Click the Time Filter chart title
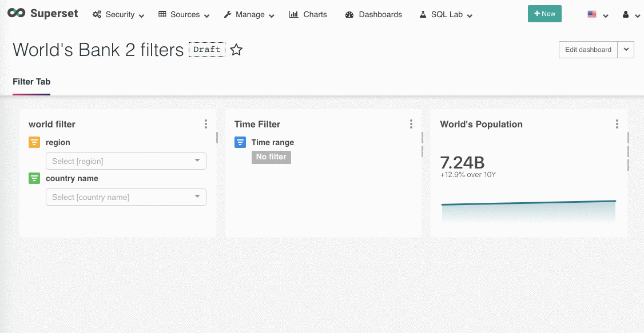This screenshot has width=644, height=333. (257, 125)
